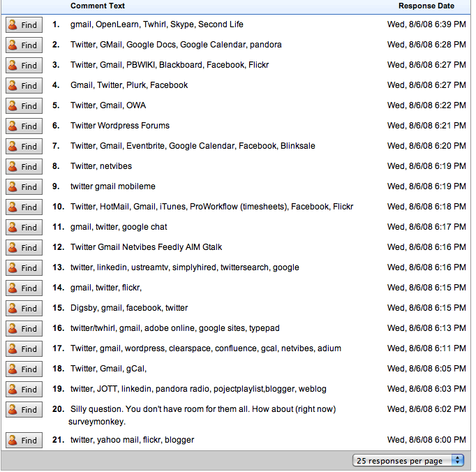The height and width of the screenshot is (472, 476).
Task: Select comment 'gmail, twitter, google chat'
Action: [119, 227]
